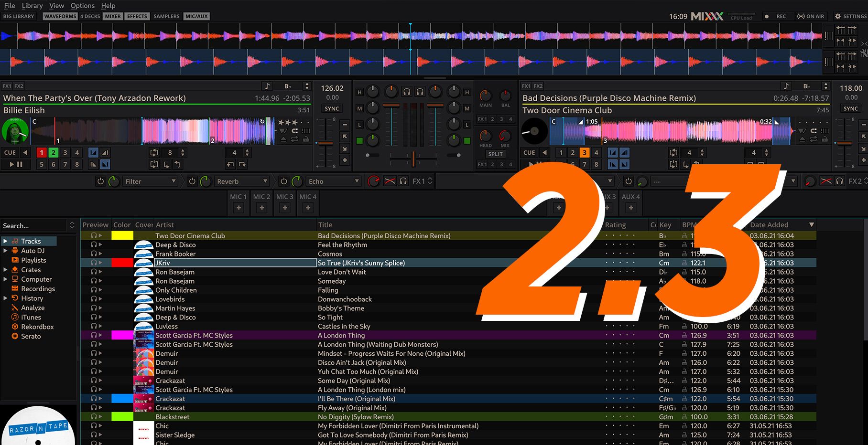Click FX1 unit headphone icon
Screen dimensions: 868x445
tap(403, 181)
